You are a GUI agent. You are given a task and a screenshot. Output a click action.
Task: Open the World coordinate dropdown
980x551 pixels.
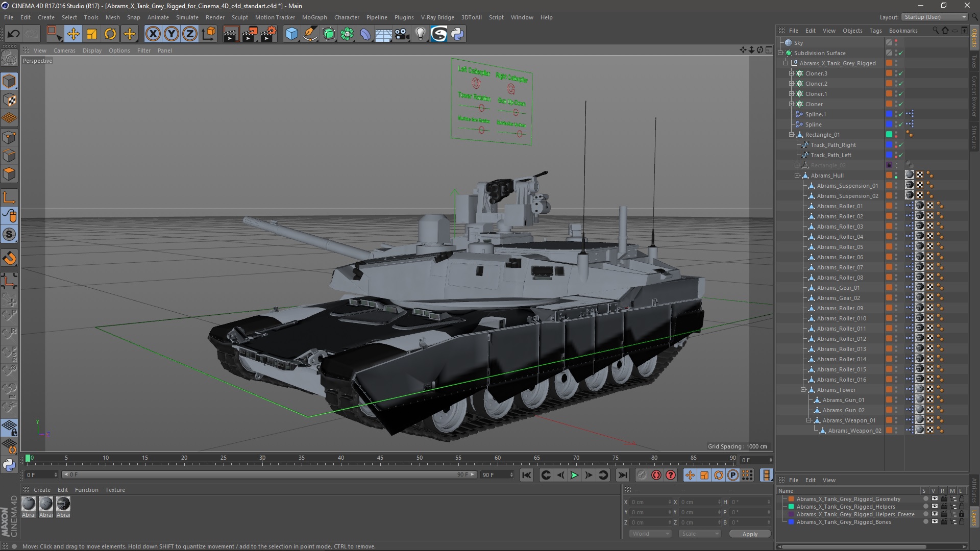[x=650, y=534]
